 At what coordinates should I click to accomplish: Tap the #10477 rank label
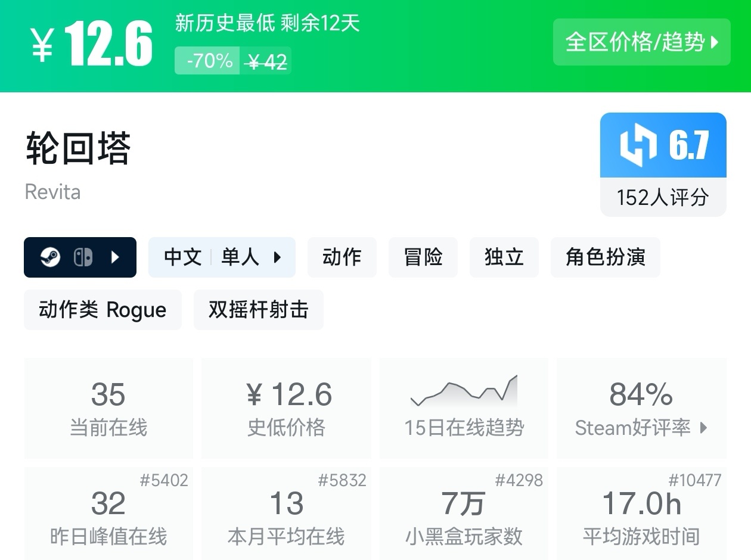click(x=695, y=480)
